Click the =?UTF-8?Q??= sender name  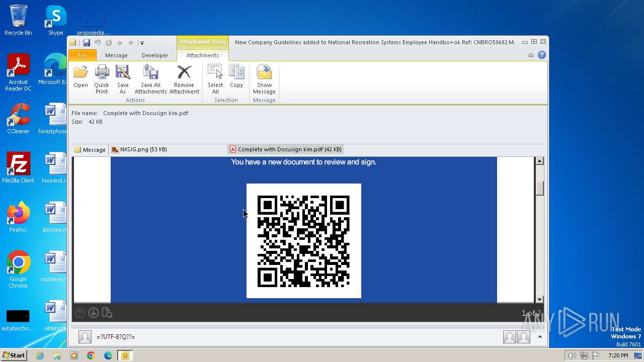click(x=116, y=337)
